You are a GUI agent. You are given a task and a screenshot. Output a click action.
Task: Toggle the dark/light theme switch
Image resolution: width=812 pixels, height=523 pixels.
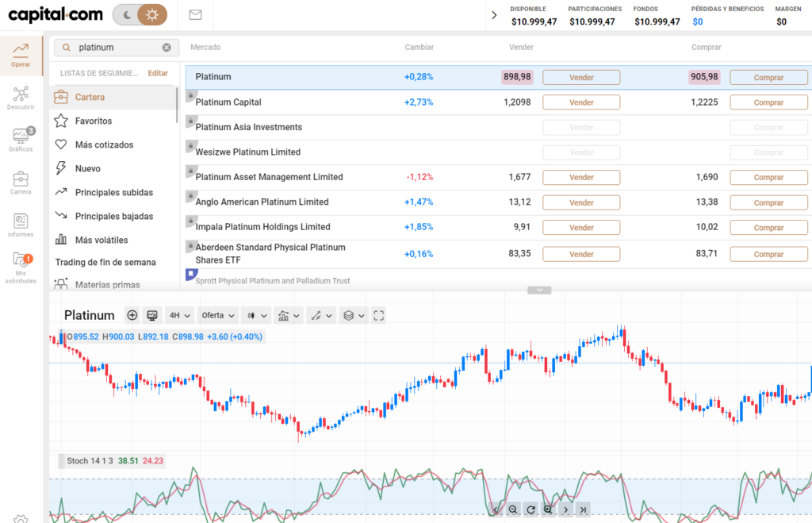[x=140, y=14]
